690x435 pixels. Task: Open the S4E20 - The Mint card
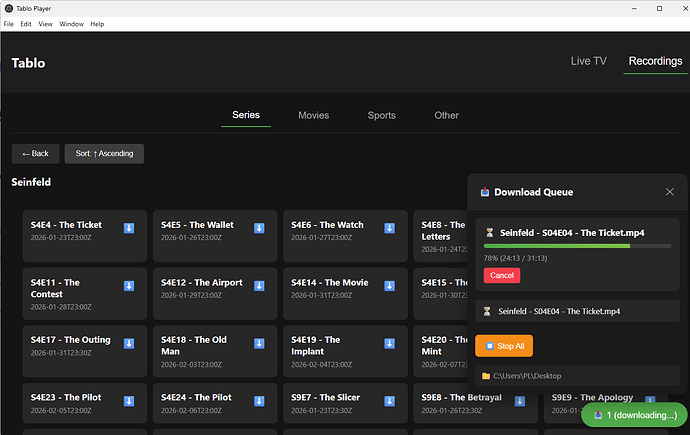click(440, 351)
